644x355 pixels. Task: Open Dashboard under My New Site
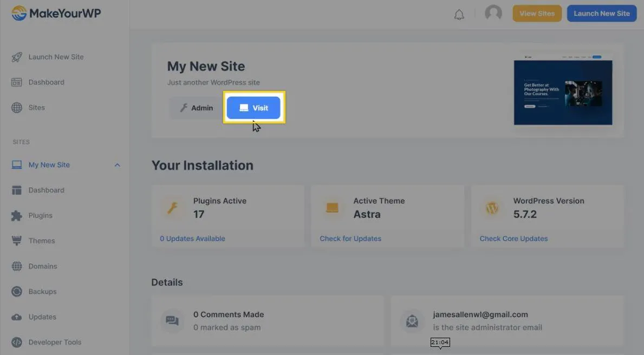46,190
